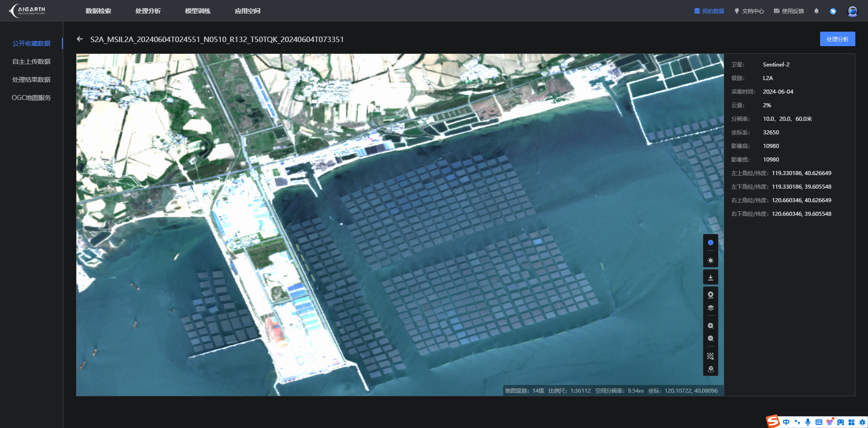
Task: Open the user avatar menu
Action: 853,11
